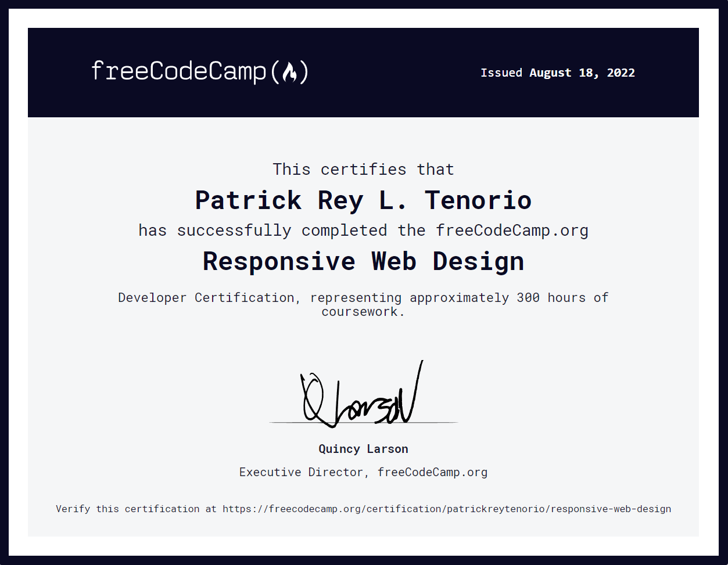
Task: Click the freeCodeCamp flame logo icon
Action: coord(290,73)
